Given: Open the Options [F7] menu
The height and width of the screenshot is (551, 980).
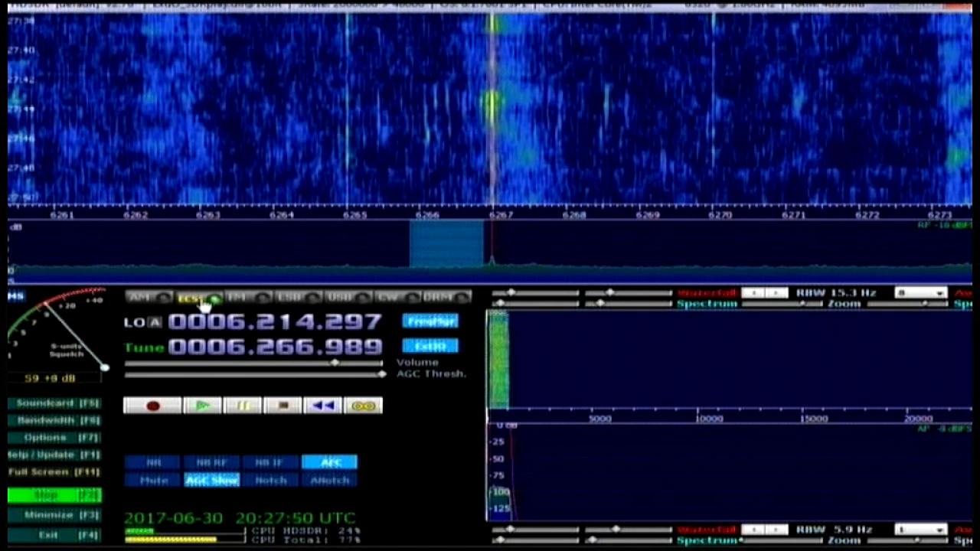Looking at the screenshot, I should [x=54, y=438].
